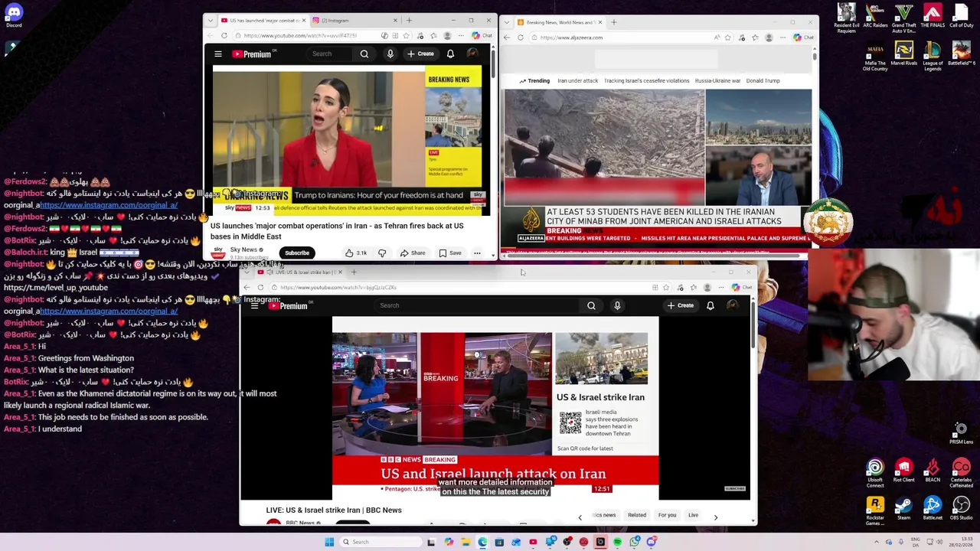Launch Mafia The Old Country shortcut
The image size is (980, 551).
point(875,57)
